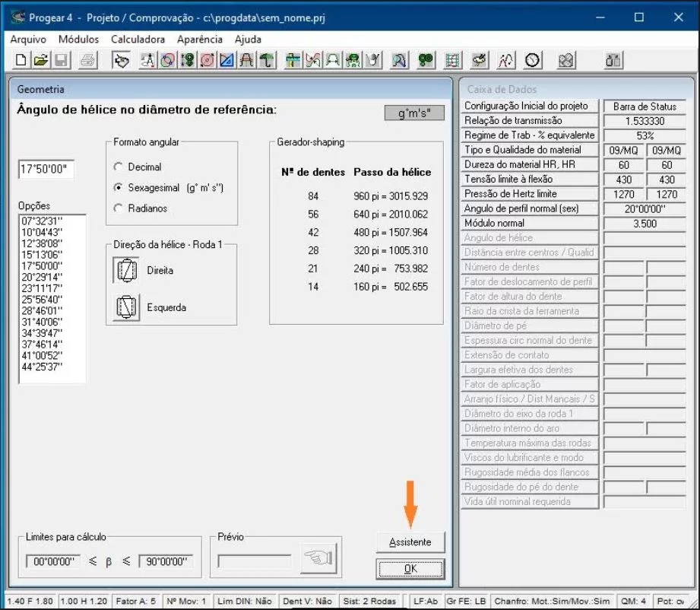Image resolution: width=700 pixels, height=610 pixels.
Task: Click the lower limit 00°00'00" field
Action: 53,561
